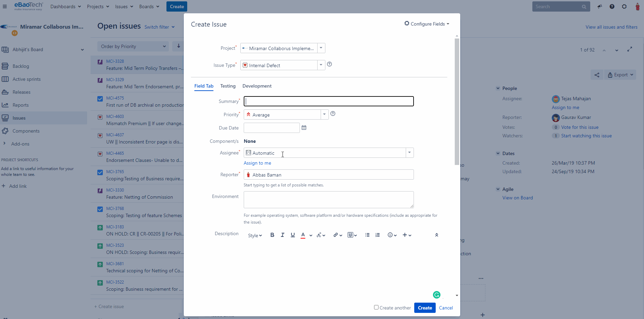This screenshot has height=319, width=644.
Task: Collapse the Description editor toolbar
Action: [x=437, y=235]
